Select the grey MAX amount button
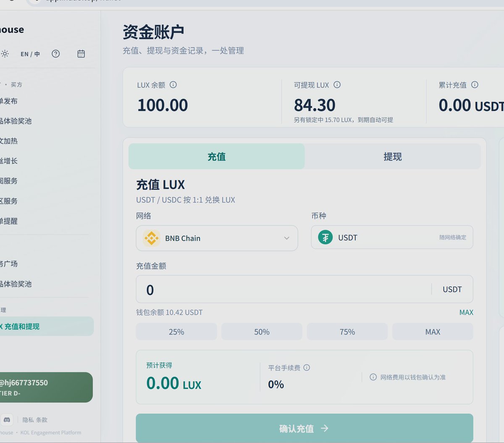Screen dimensions: 504x443 coord(433,332)
